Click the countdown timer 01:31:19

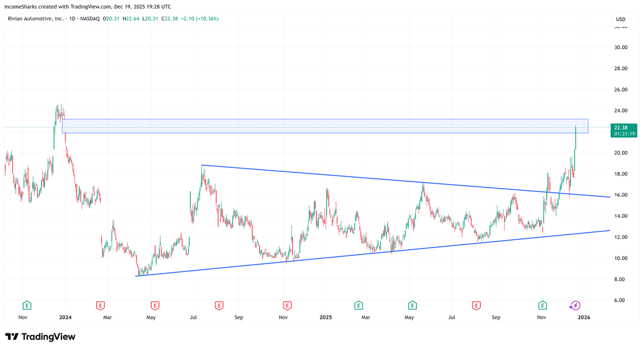624,134
